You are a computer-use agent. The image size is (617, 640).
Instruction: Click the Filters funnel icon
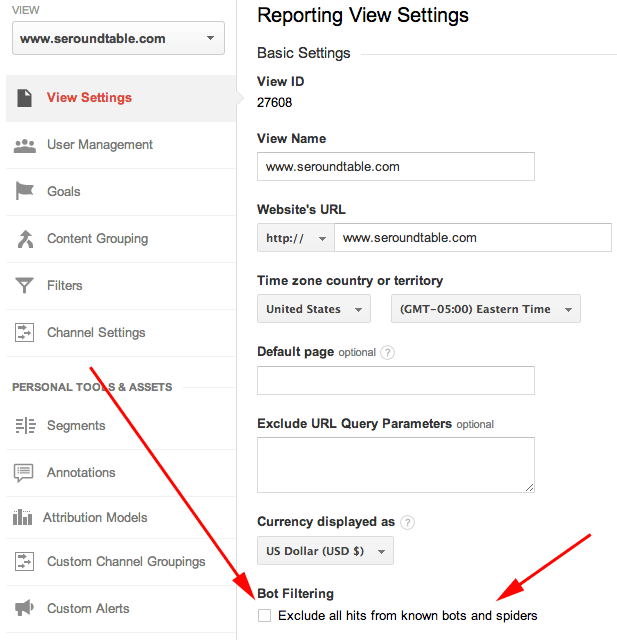(24, 285)
